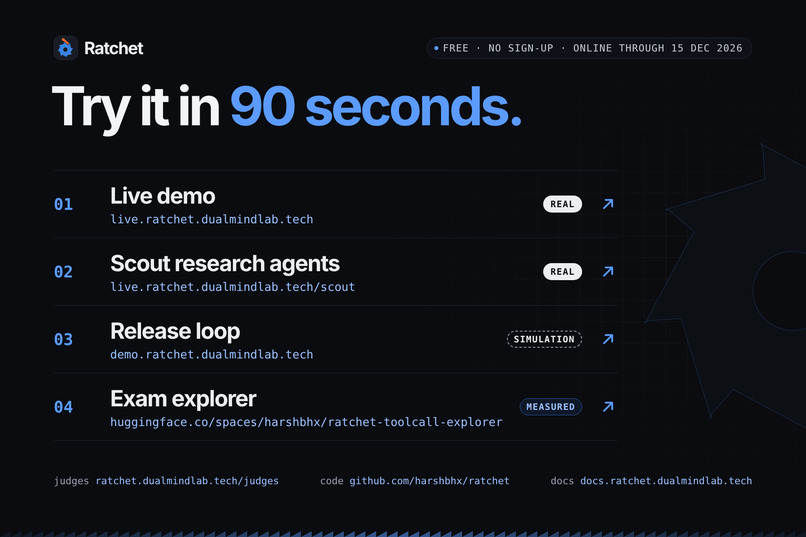Open the live.ratchet.dualmindlab.tech/scout link
The width and height of the screenshot is (806, 537).
233,287
